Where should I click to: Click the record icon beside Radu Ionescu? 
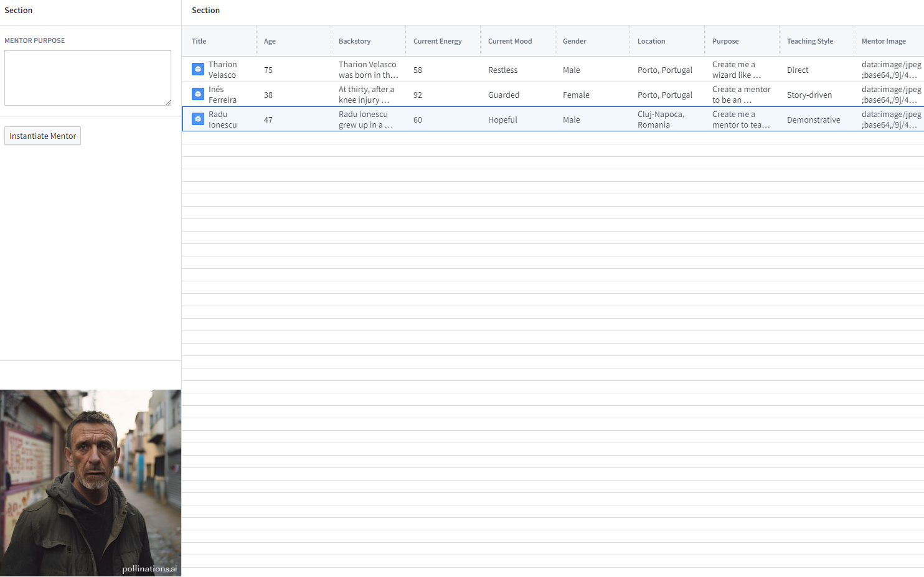tap(197, 119)
